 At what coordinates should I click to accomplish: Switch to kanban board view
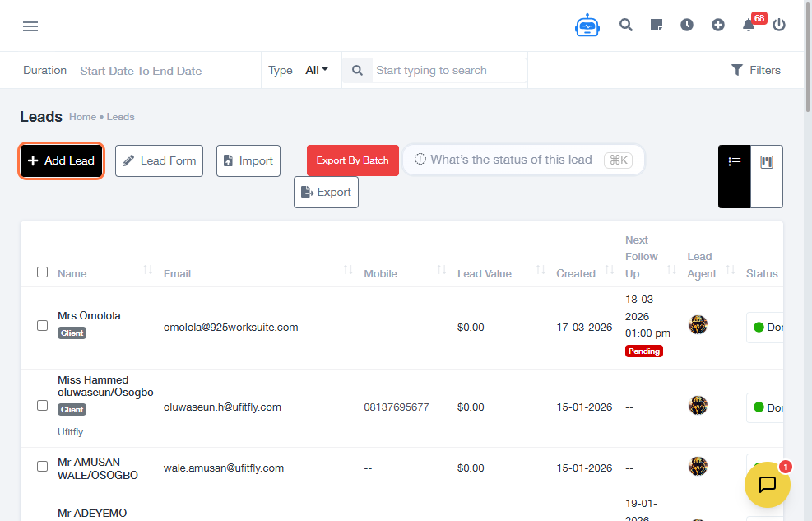(767, 162)
